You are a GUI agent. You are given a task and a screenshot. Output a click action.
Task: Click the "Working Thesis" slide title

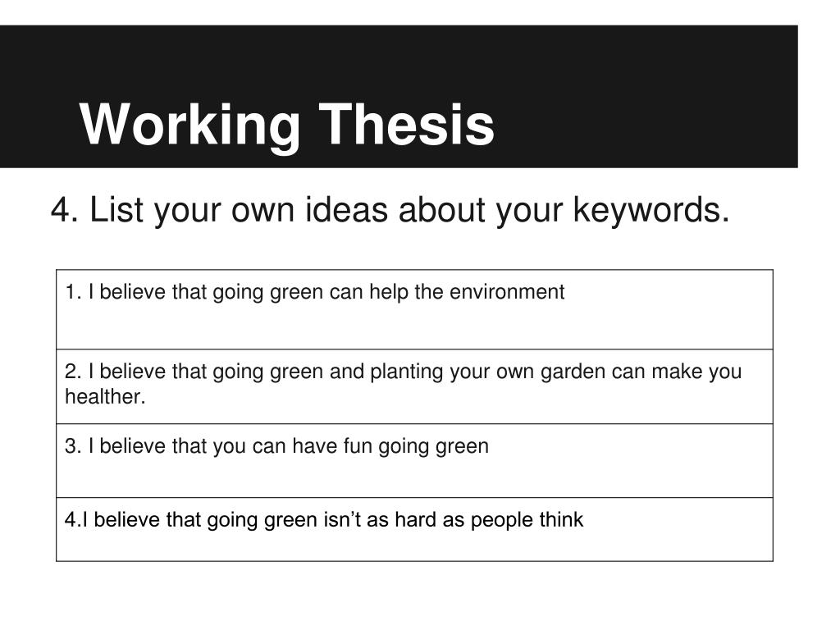[286, 125]
